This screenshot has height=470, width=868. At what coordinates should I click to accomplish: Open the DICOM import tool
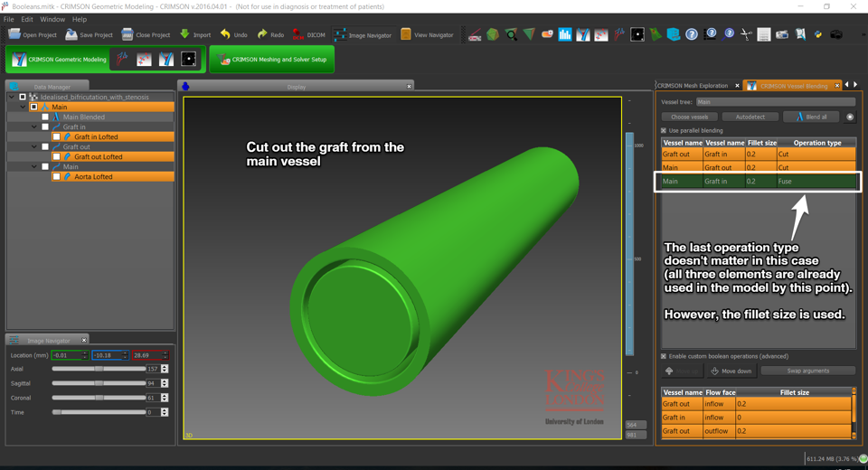pos(308,34)
